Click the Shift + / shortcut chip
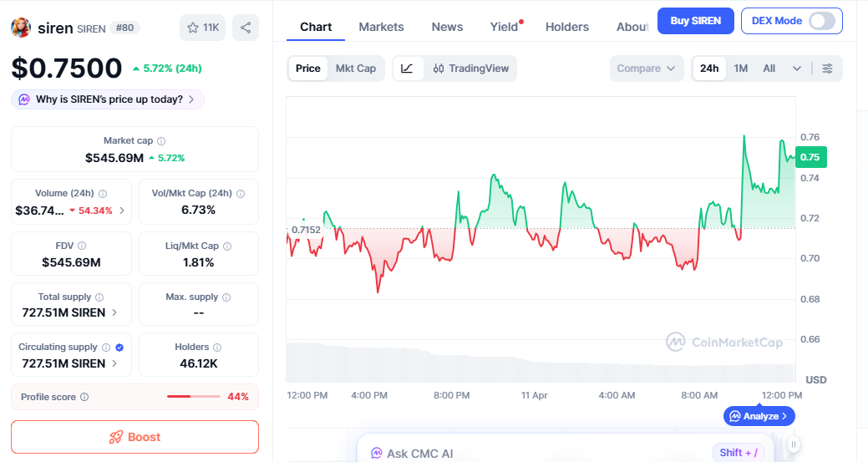 [x=739, y=453]
